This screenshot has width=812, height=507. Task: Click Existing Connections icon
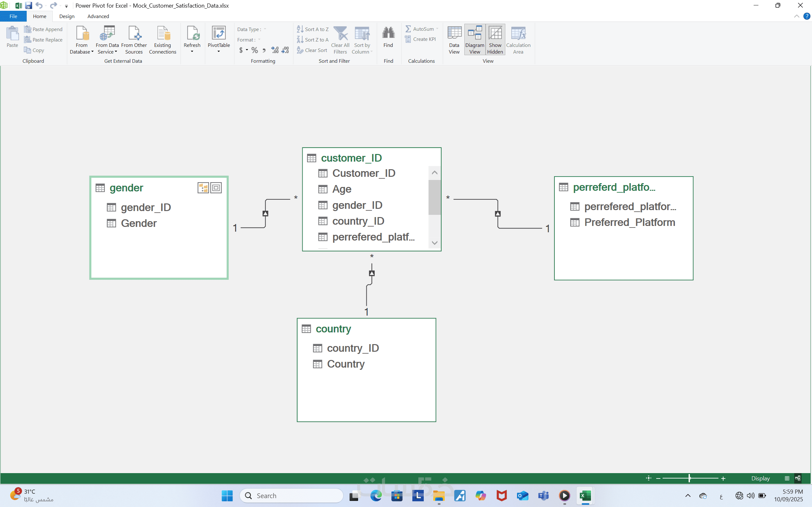pos(163,34)
